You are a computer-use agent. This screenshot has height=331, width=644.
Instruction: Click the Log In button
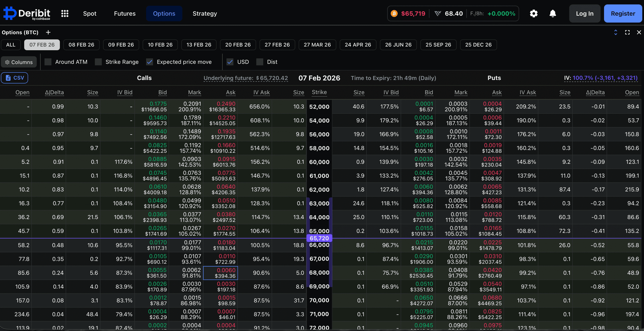pos(584,14)
